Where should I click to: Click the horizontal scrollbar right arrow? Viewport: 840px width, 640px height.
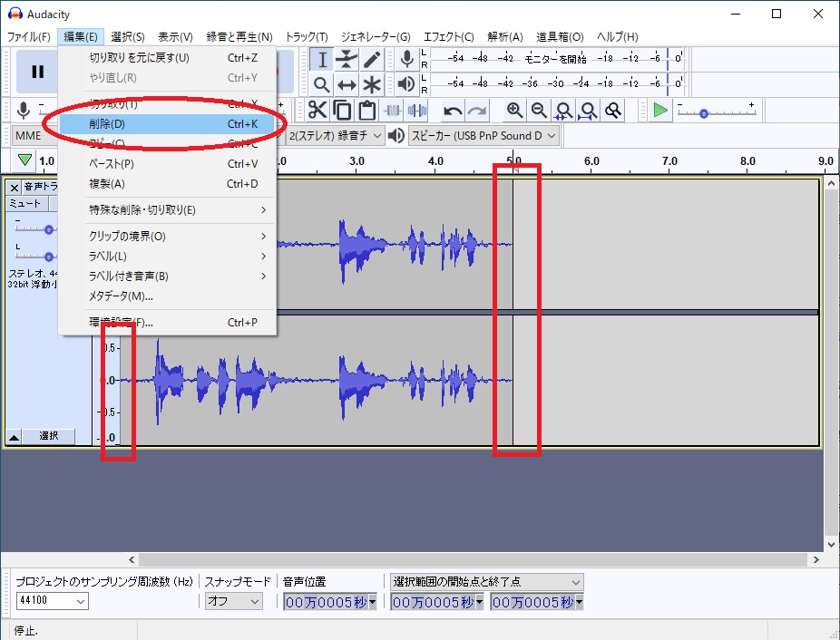[x=816, y=559]
